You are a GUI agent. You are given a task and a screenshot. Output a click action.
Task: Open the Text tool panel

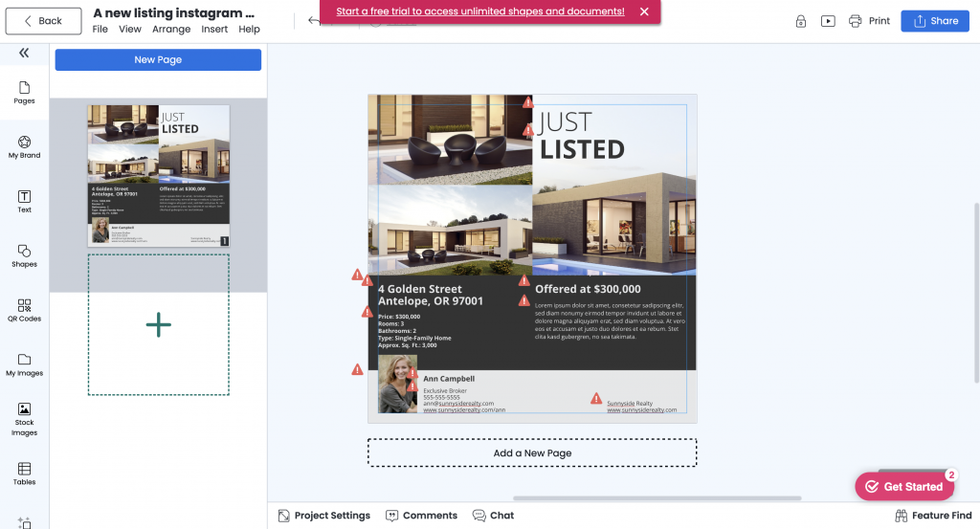[24, 201]
